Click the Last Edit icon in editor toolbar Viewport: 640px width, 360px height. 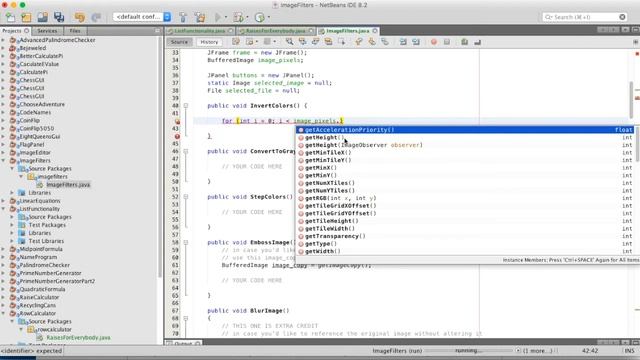pyautogui.click(x=236, y=42)
